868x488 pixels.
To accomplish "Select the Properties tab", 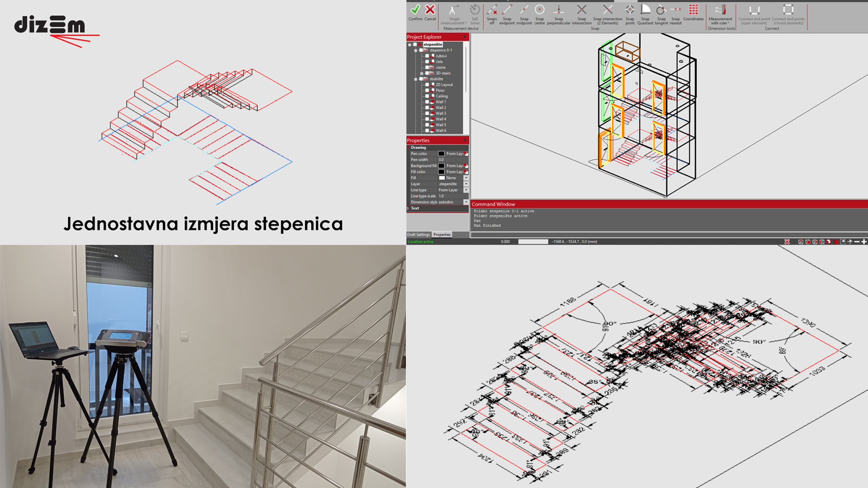I will tap(442, 235).
